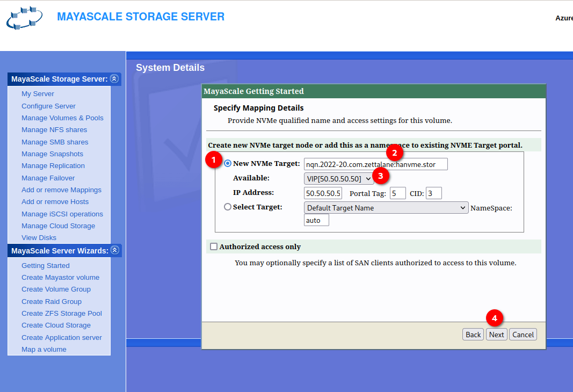This screenshot has height=392, width=573.
Task: Navigate to Manage Snapshots
Action: pos(52,154)
